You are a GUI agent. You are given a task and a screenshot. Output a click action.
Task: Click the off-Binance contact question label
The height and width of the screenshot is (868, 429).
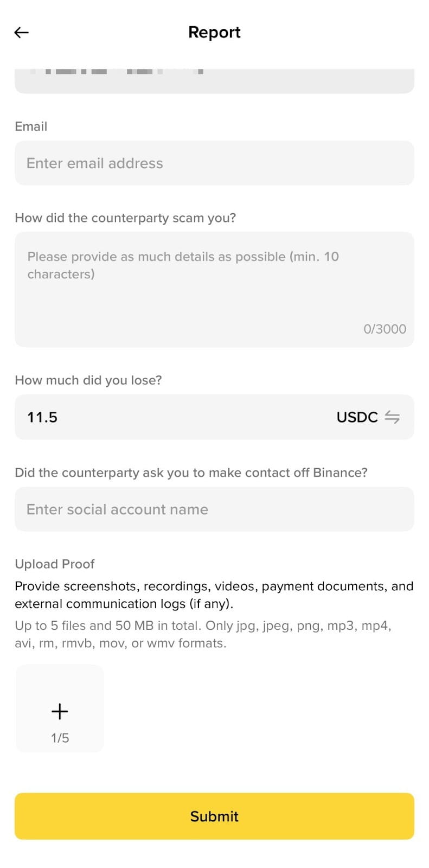(191, 473)
